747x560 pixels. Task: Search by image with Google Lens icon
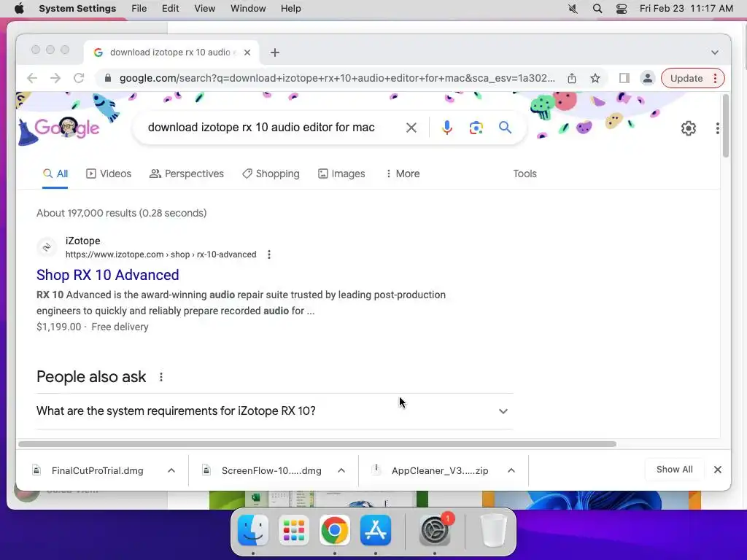[476, 128]
